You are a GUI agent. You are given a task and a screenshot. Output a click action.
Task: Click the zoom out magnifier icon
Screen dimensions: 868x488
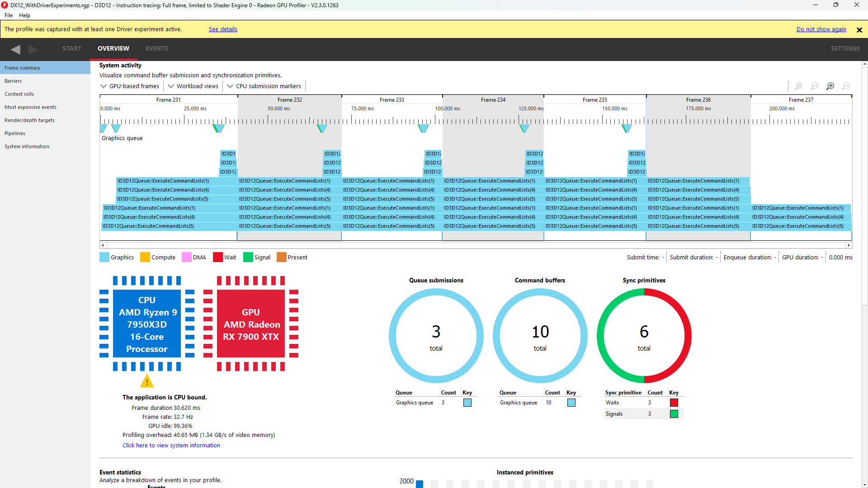click(846, 86)
